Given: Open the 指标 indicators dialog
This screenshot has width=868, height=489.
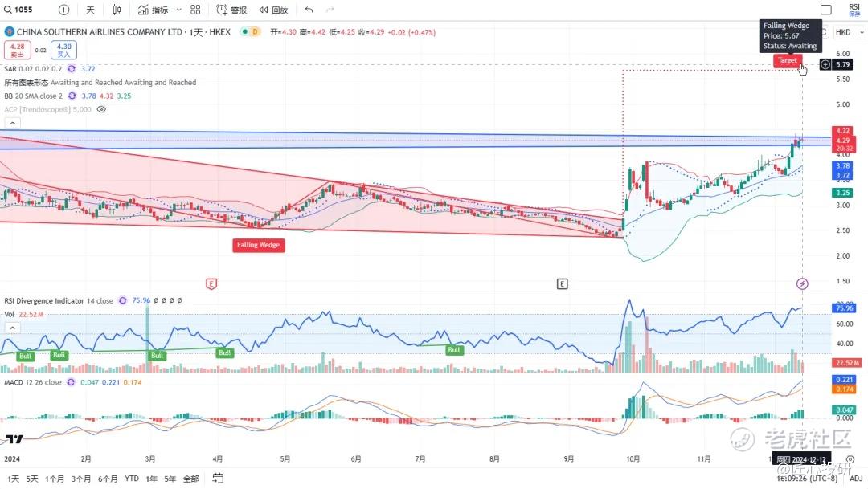Looking at the screenshot, I should click(154, 10).
